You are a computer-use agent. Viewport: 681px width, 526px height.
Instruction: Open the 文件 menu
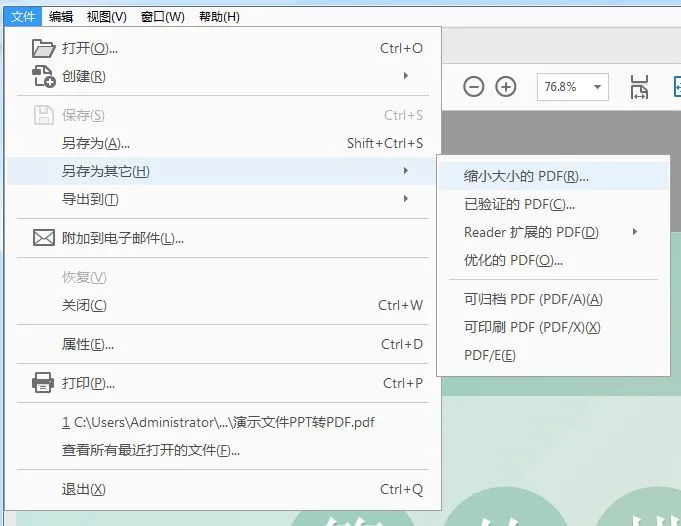(23, 17)
